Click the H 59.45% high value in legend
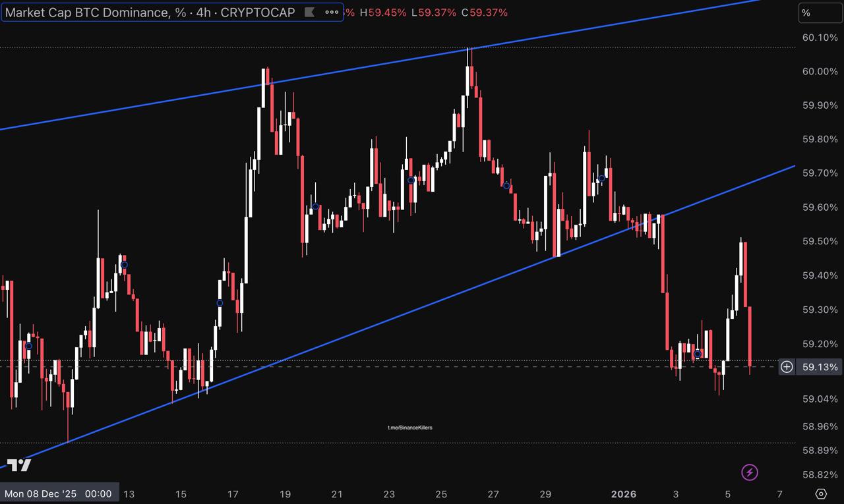This screenshot has height=504, width=844. pos(383,13)
